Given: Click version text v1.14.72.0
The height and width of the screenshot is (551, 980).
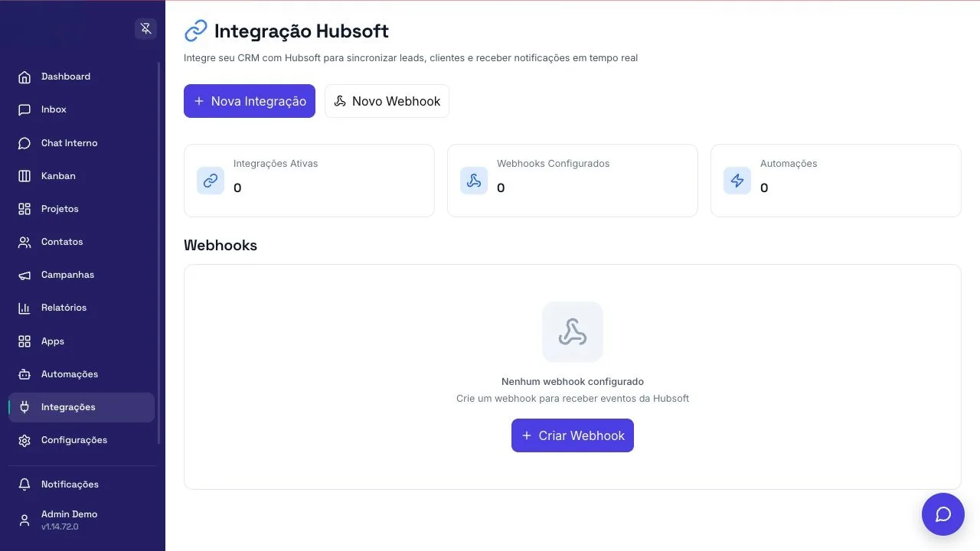Looking at the screenshot, I should coord(60,527).
